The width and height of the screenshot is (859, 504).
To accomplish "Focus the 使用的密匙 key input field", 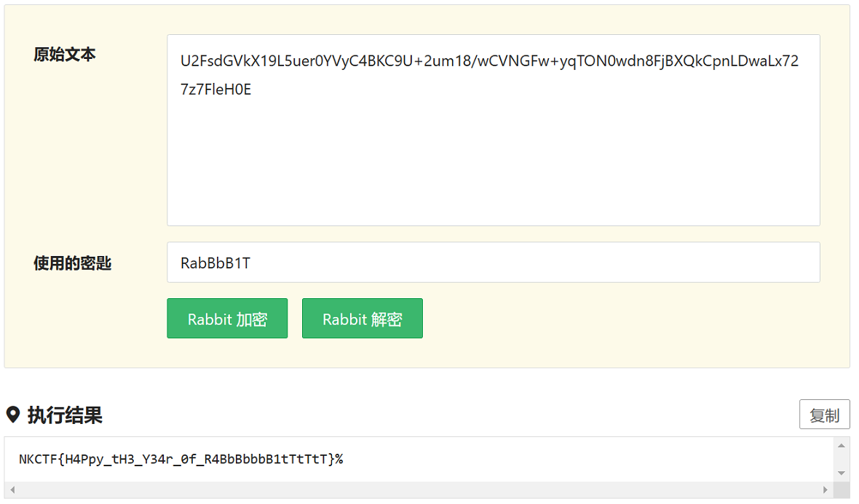I will coord(493,263).
